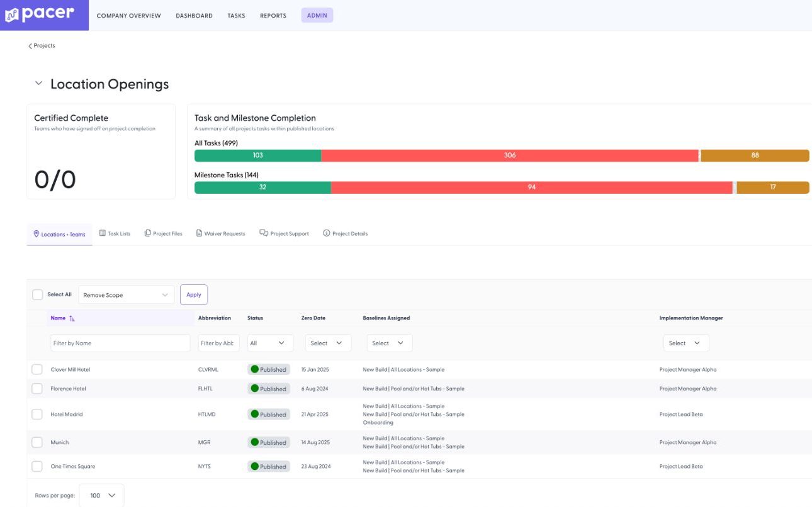Screen dimensions: 812x507
Task: Click the Project Support chat icon
Action: pos(264,233)
